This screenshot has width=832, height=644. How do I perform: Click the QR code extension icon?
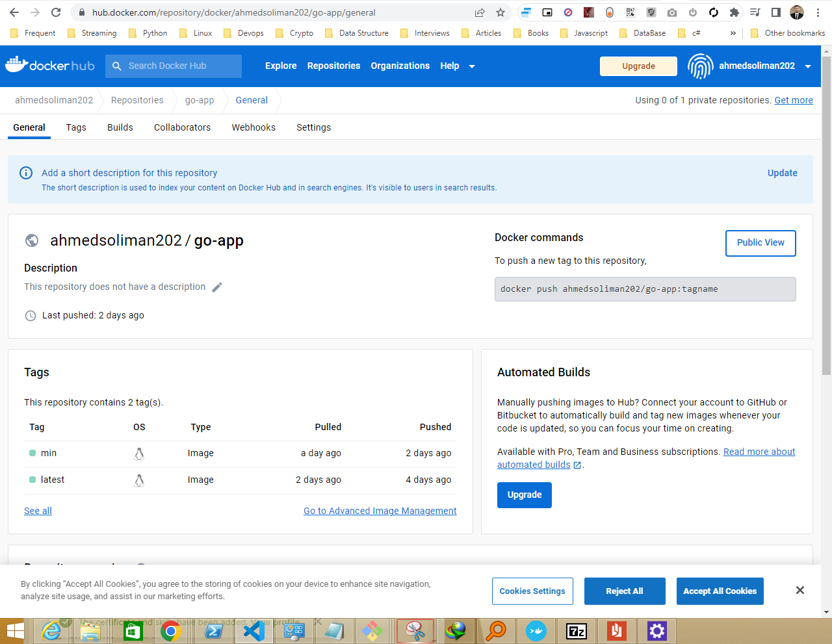(x=630, y=12)
